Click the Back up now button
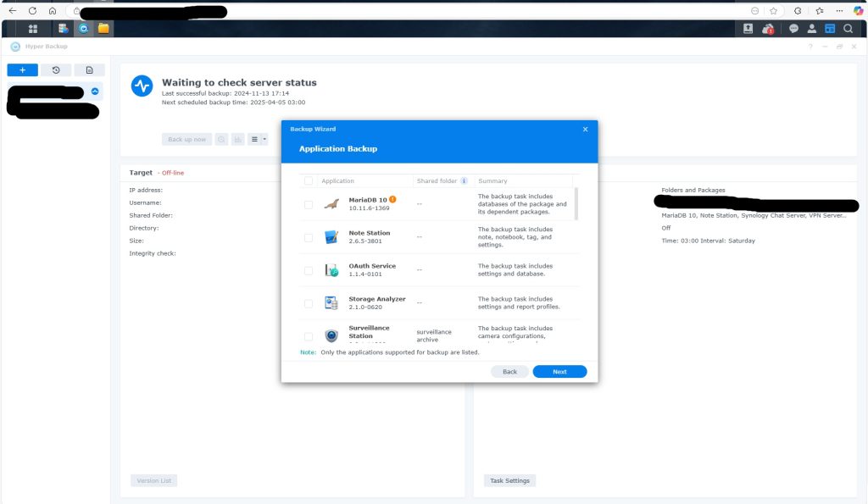 [187, 140]
